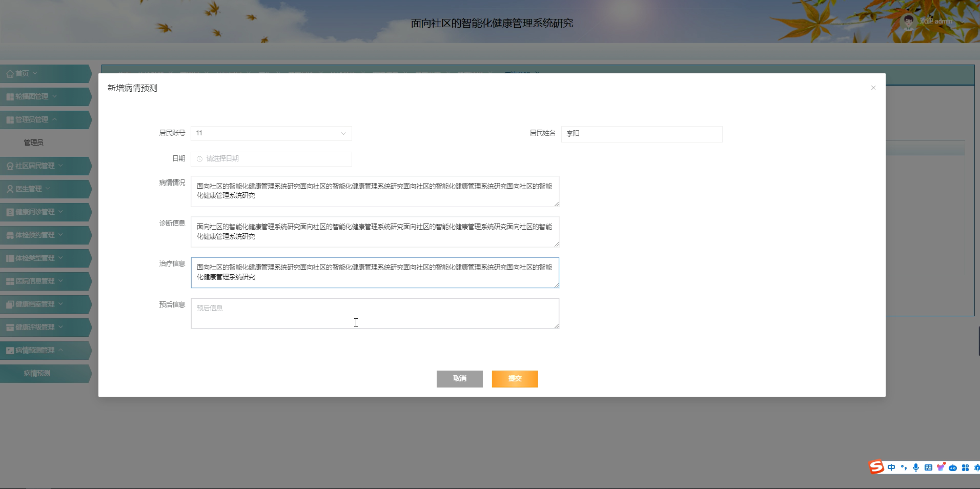Toggle punctuation mode on Sogou input bar
This screenshot has width=980, height=489.
904,467
